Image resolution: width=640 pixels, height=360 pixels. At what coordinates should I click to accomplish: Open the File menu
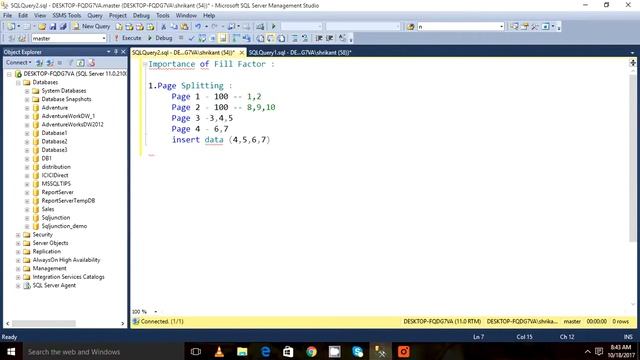pos(7,16)
